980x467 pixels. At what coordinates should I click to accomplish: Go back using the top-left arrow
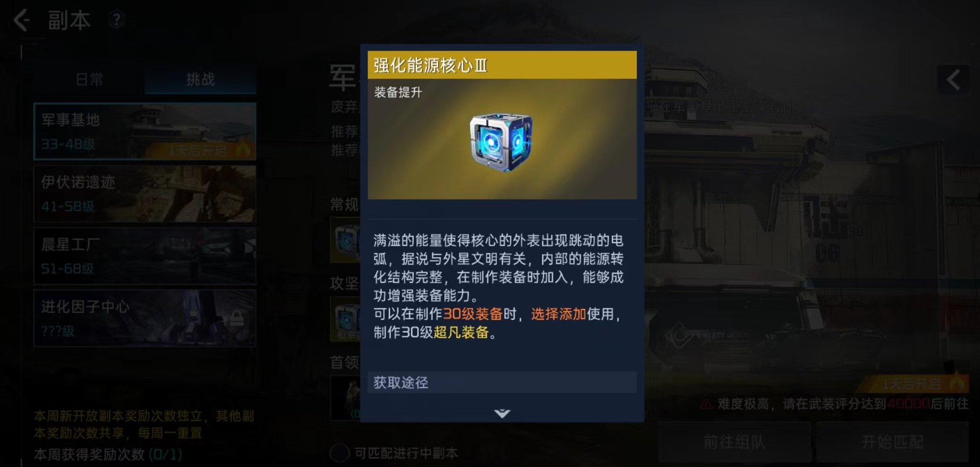click(x=21, y=20)
